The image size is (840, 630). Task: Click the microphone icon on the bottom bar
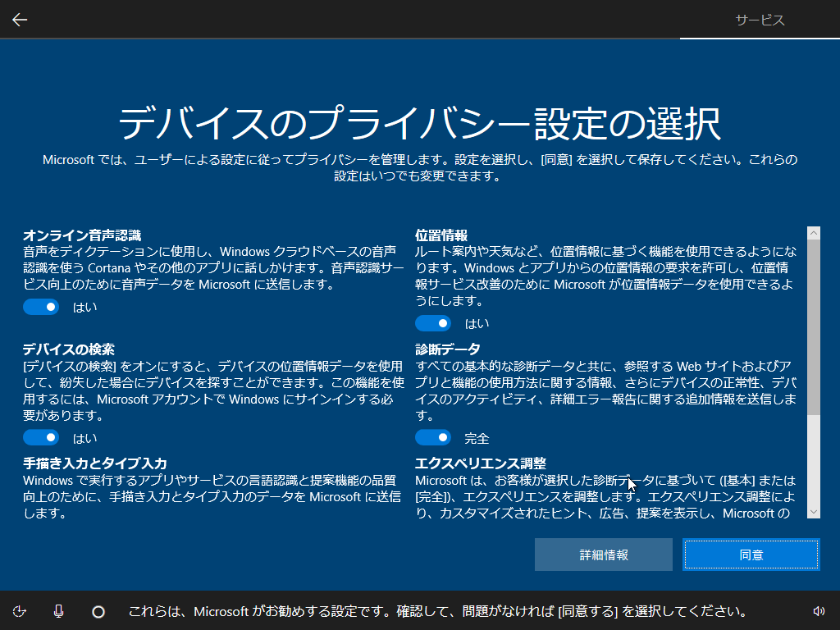[58, 611]
